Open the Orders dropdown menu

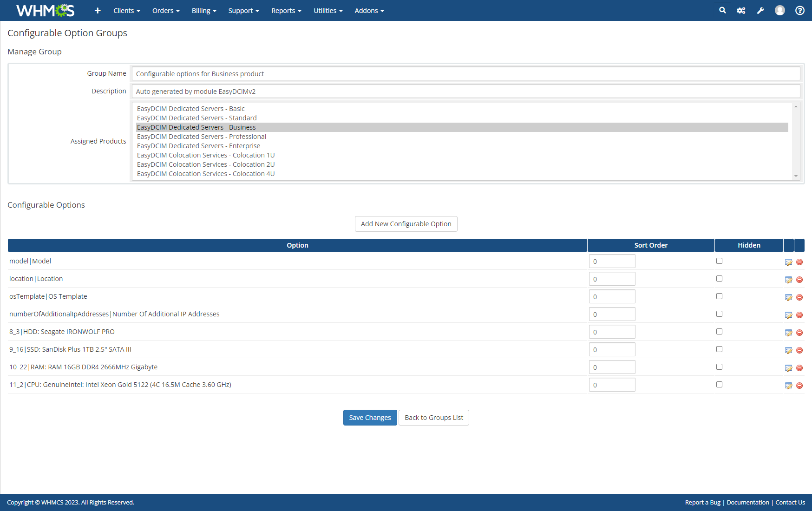[166, 11]
